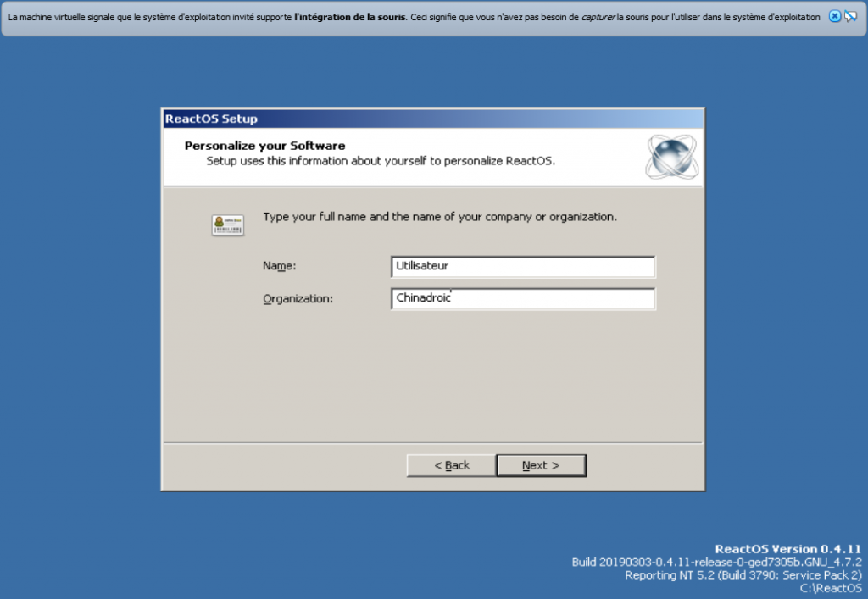
Task: Click the C:\ReactOS path text
Action: 830,588
